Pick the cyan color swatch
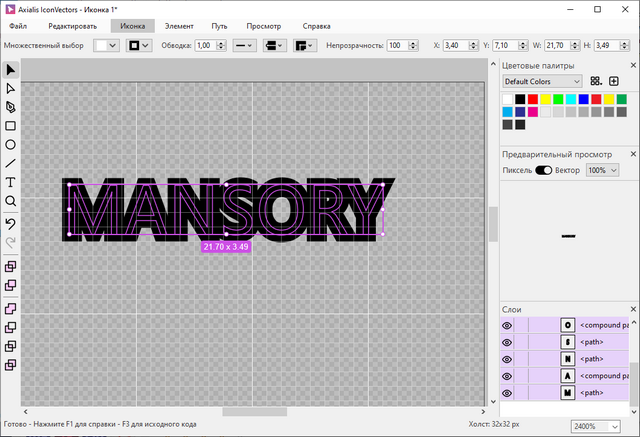The height and width of the screenshot is (437, 640). coord(571,99)
